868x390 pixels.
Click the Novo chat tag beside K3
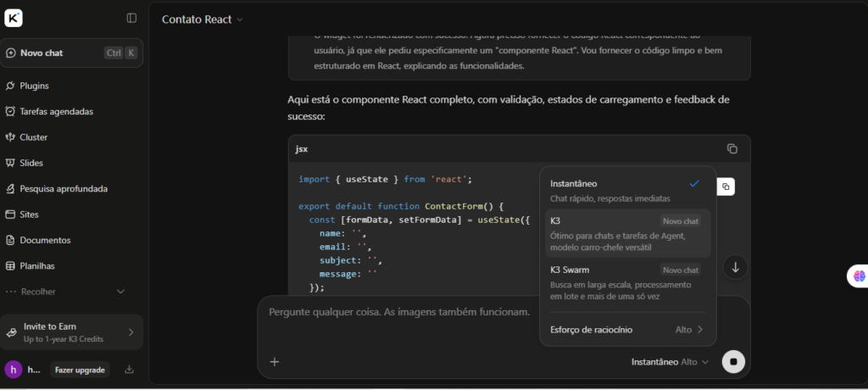[x=681, y=221]
